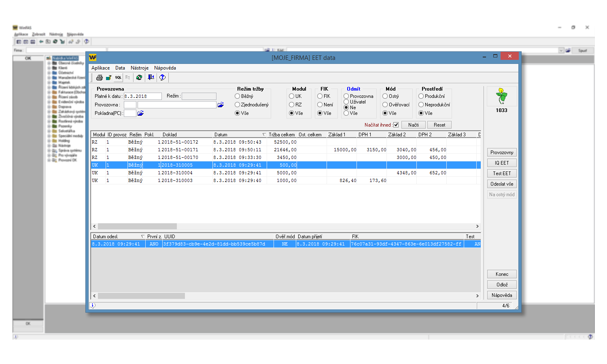The image size is (607, 364).
Task: Click the Provozovny button
Action: point(502,152)
